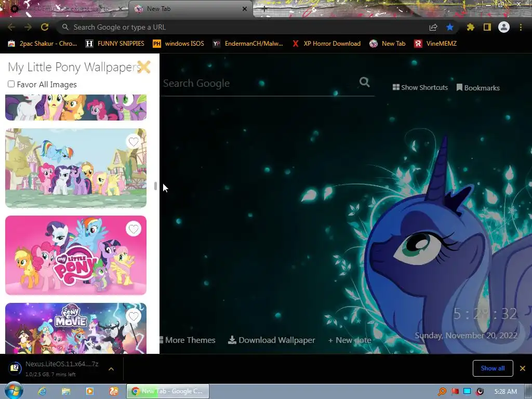Focus the Search Google field on the page
The image size is (532, 399).
260,83
